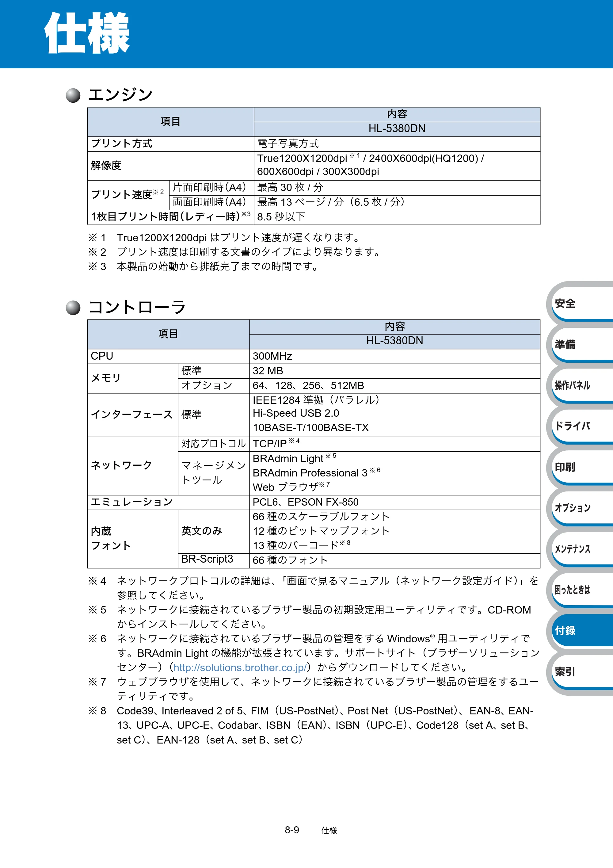
Task: Click the 解像度 row label
Action: pos(106,166)
